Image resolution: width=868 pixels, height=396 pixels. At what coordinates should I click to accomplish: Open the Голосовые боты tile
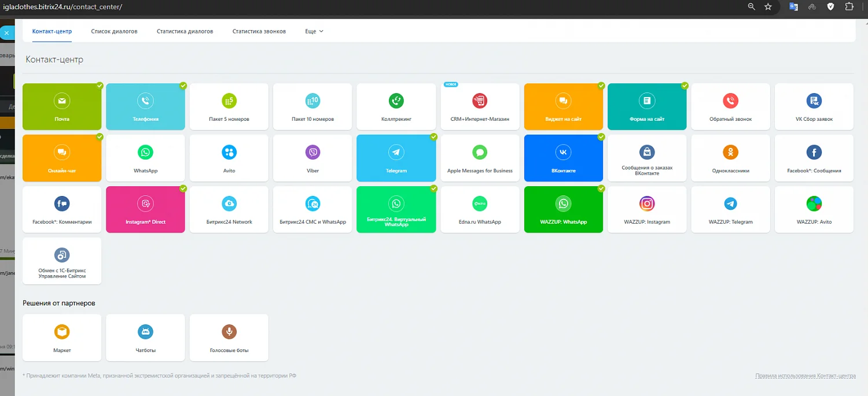click(229, 338)
